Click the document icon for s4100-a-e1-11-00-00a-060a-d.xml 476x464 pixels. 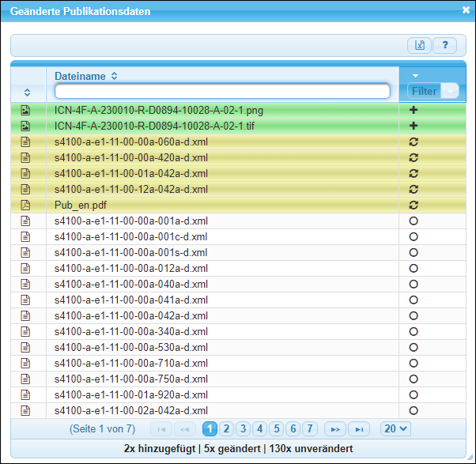(x=25, y=141)
